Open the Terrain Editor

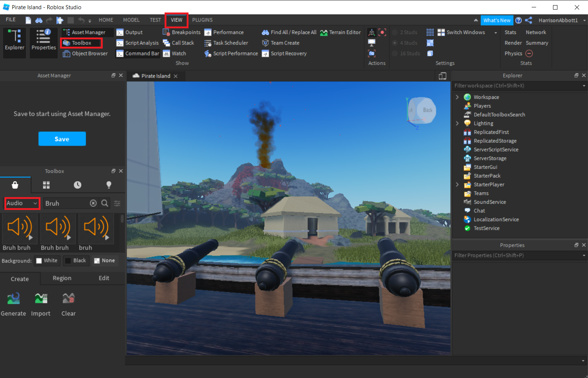[340, 32]
